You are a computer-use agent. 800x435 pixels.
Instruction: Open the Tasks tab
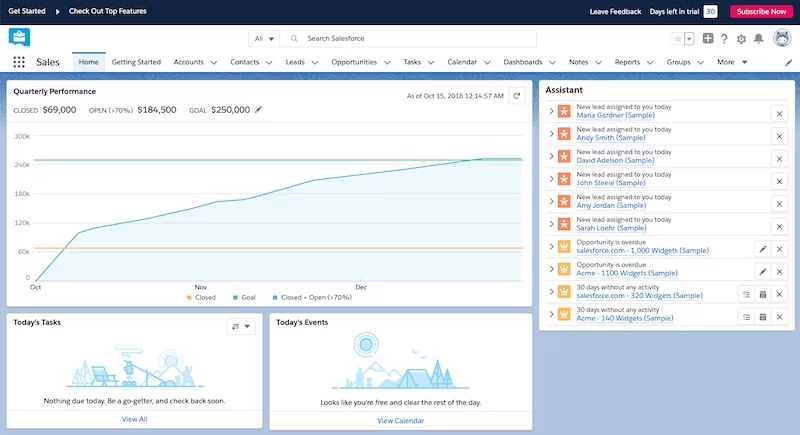pyautogui.click(x=412, y=62)
